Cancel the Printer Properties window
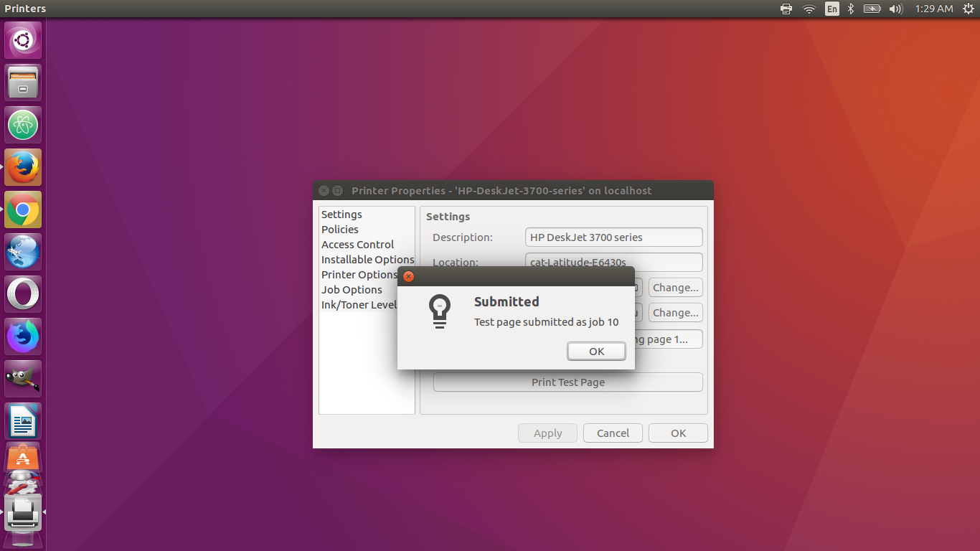Viewport: 980px width, 551px height. tap(613, 433)
